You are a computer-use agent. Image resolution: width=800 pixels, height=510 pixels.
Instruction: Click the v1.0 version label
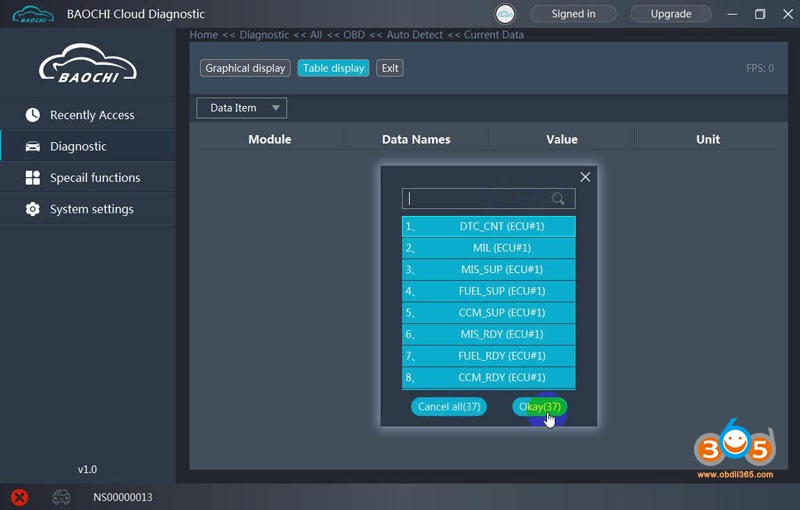87,469
